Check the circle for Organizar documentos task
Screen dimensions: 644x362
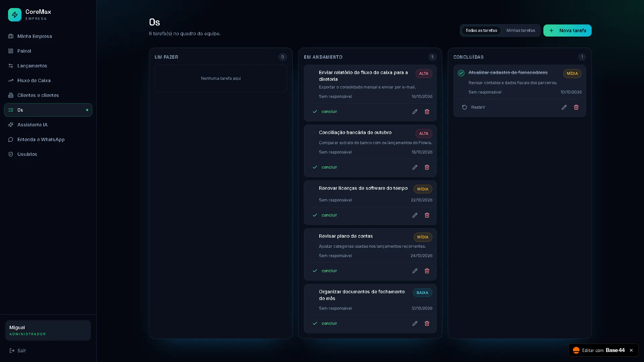[312, 292]
